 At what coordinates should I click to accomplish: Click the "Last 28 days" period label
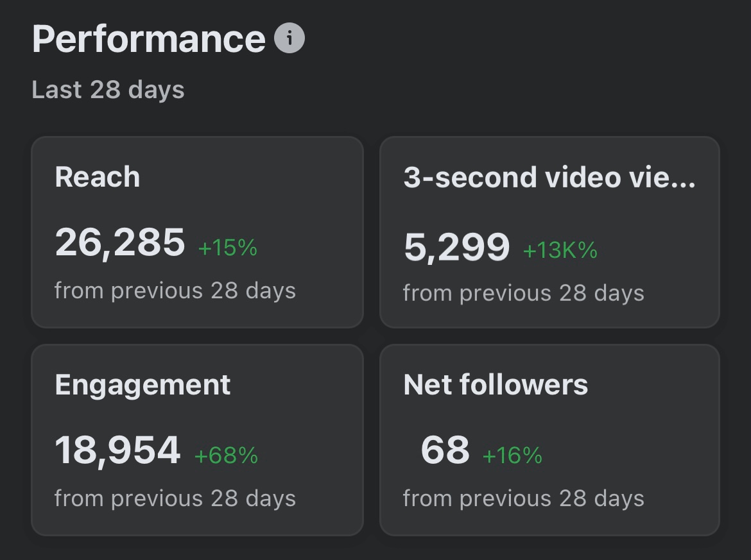coord(108,90)
